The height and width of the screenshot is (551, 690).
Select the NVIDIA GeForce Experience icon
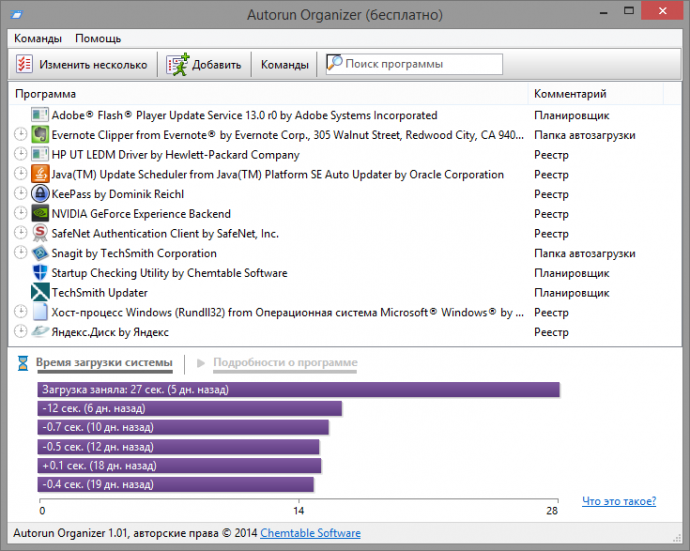pyautogui.click(x=40, y=213)
